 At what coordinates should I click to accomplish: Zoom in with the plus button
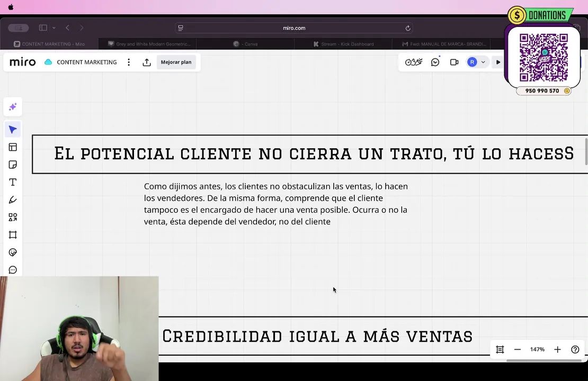(x=557, y=350)
